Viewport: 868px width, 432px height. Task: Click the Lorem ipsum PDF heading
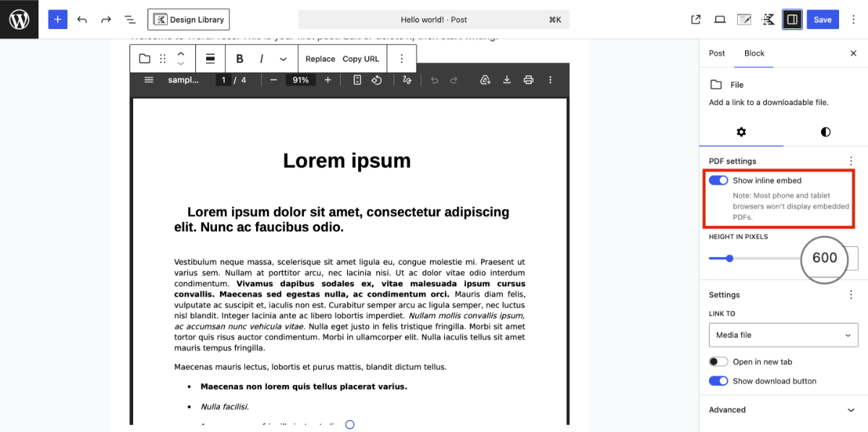(x=346, y=161)
